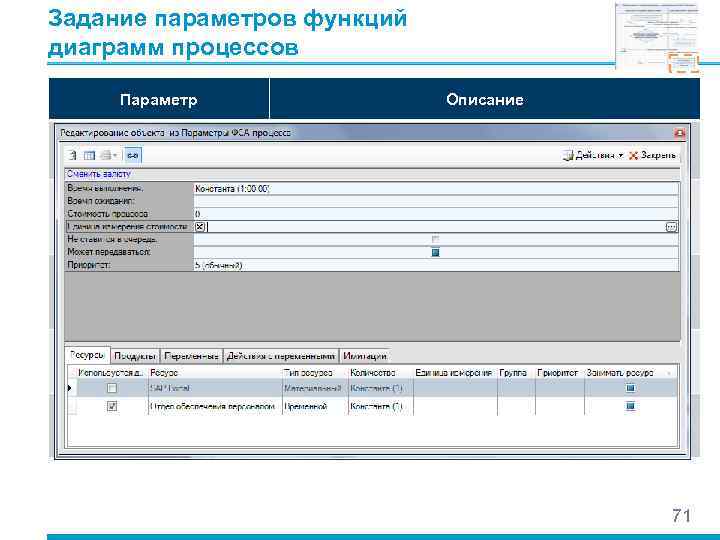Switch to the Ресурсы tab
The height and width of the screenshot is (540, 720).
pyautogui.click(x=87, y=355)
